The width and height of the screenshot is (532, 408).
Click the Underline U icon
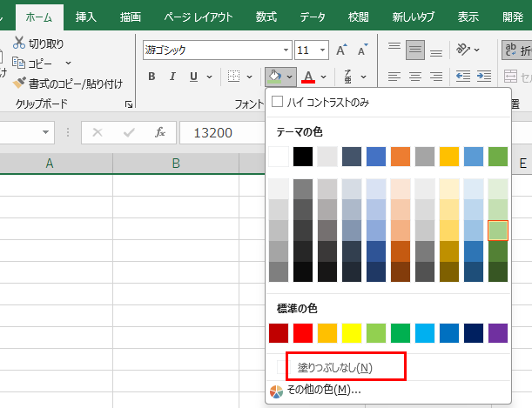193,77
